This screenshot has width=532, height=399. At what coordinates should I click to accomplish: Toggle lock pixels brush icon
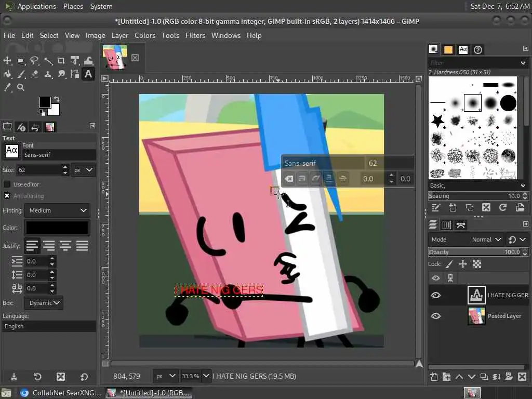[x=449, y=264]
